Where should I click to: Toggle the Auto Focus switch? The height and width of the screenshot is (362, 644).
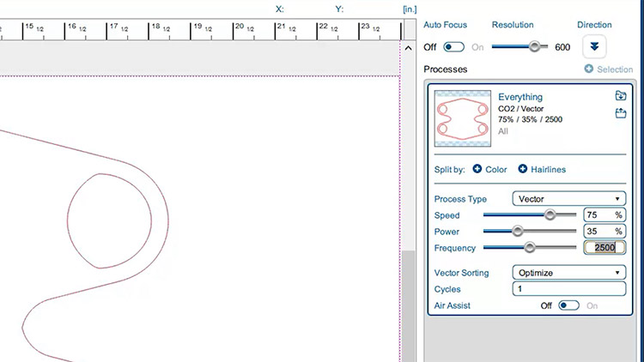[454, 47]
